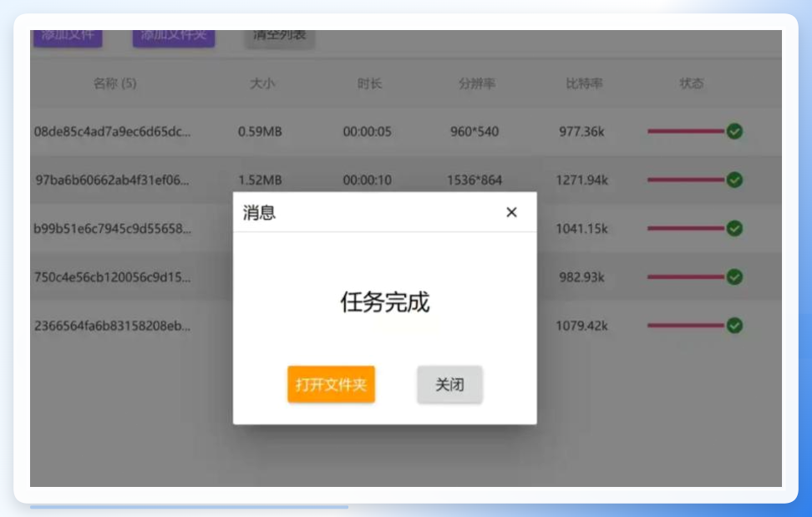Image resolution: width=812 pixels, height=517 pixels.
Task: Click the 1271.94k bitrate cell
Action: point(581,180)
